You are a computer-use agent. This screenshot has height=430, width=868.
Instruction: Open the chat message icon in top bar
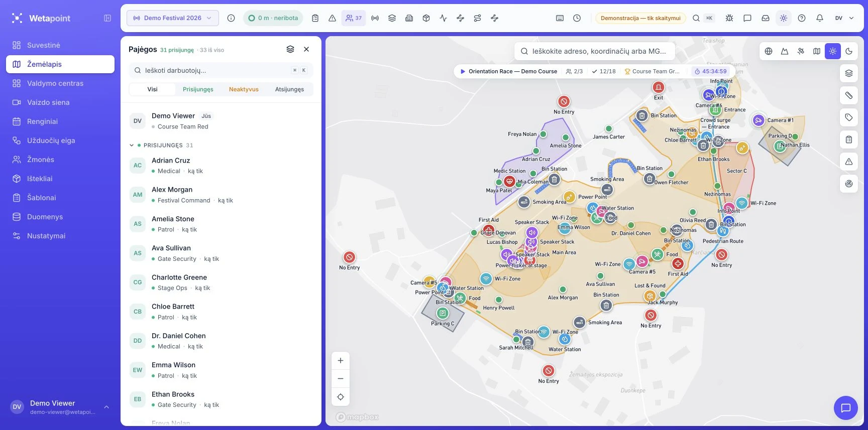(747, 18)
